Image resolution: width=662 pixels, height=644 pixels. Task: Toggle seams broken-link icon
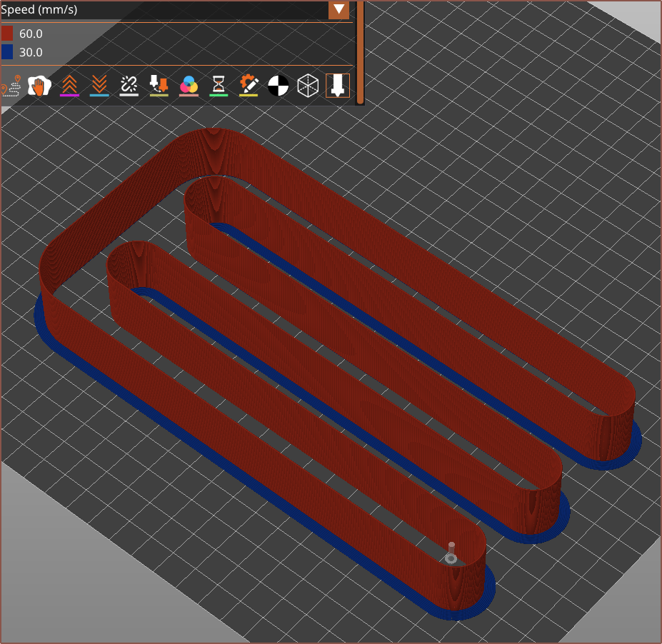[x=129, y=86]
